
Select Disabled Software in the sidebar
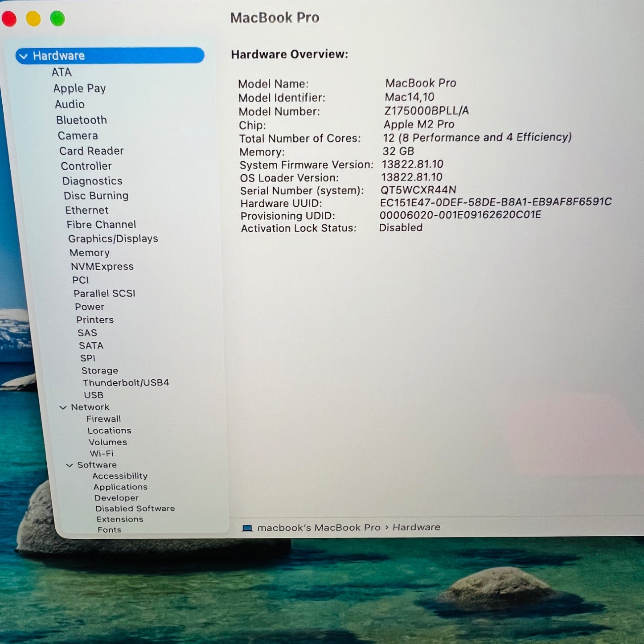pyautogui.click(x=135, y=509)
